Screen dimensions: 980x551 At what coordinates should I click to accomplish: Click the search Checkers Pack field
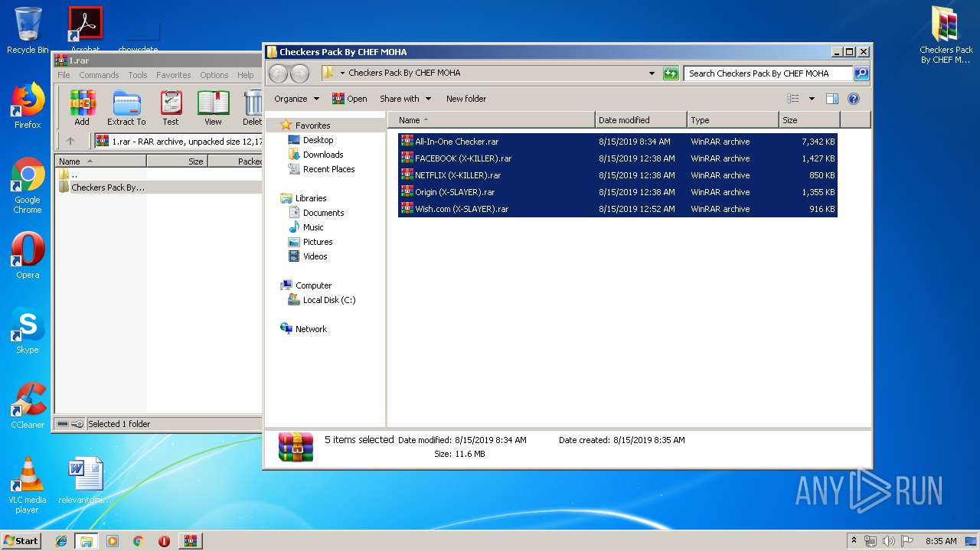tap(768, 73)
